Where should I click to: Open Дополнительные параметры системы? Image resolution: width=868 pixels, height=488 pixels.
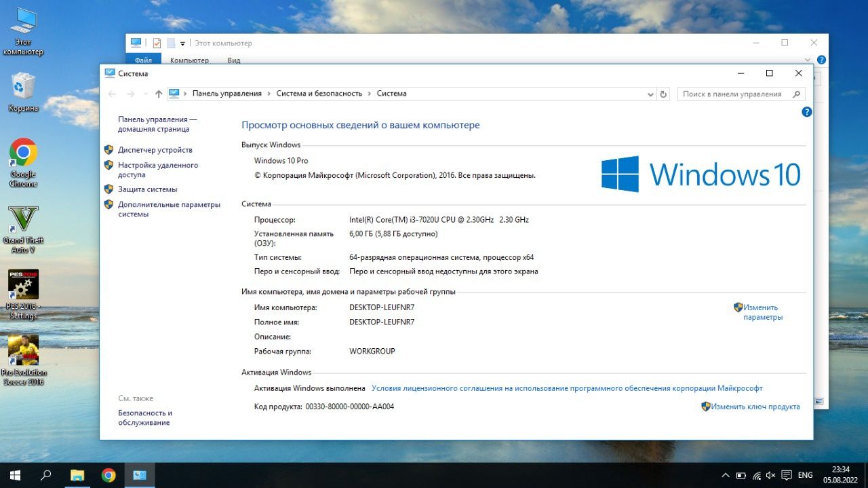point(170,209)
